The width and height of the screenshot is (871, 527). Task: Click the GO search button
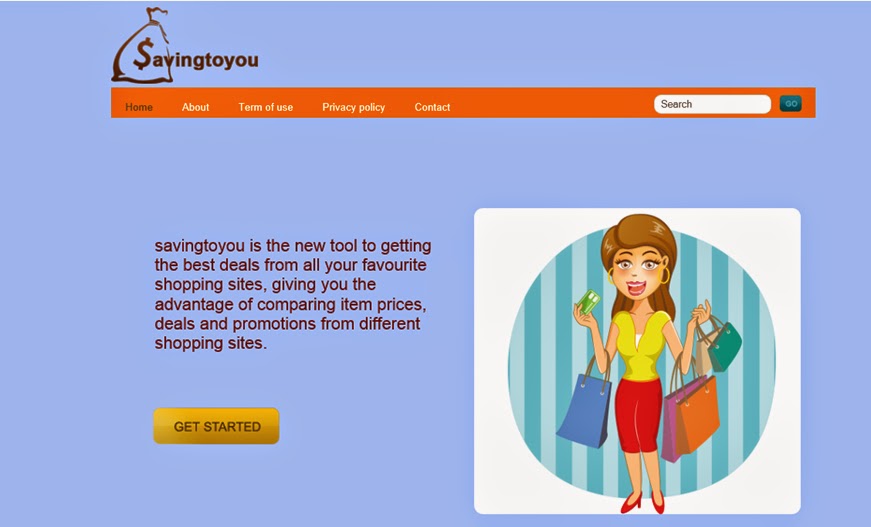click(x=790, y=103)
